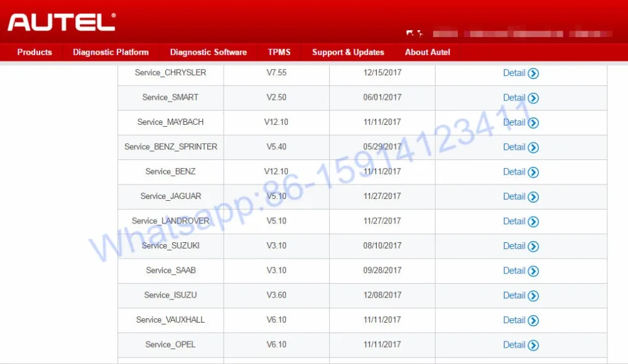Viewport: 628px width, 364px height.
Task: Select the Service_OPEL name cell
Action: click(171, 345)
